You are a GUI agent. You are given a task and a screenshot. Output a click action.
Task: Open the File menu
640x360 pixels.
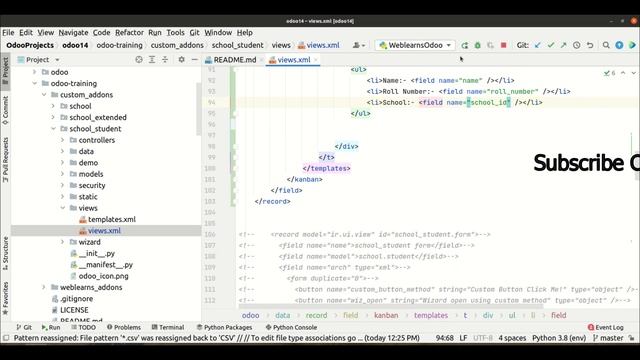8,33
